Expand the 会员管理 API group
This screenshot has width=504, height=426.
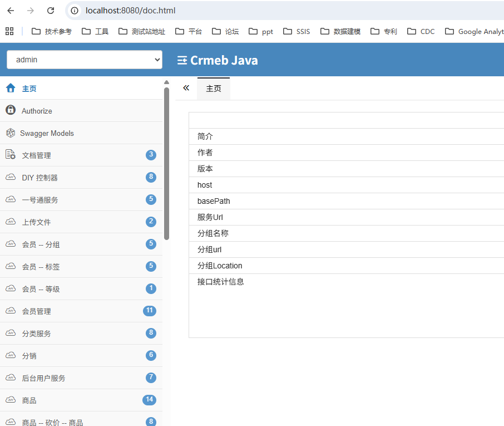tap(37, 311)
